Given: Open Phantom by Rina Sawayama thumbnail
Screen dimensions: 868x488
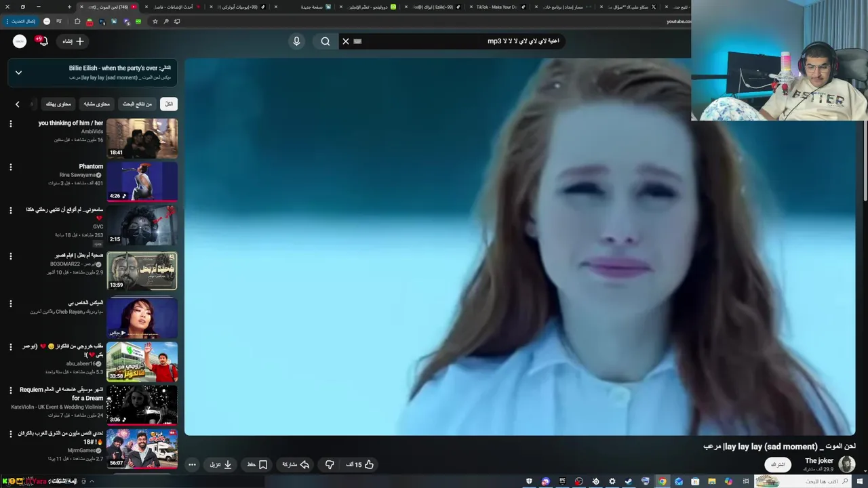Looking at the screenshot, I should pos(142,182).
